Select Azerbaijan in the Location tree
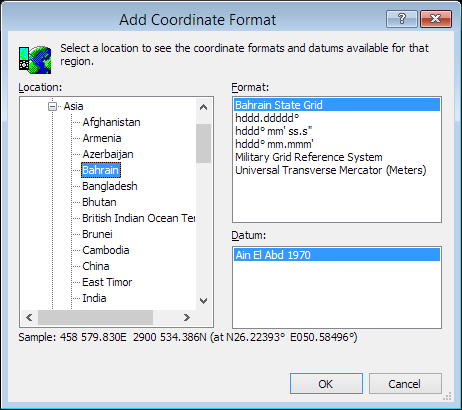This screenshot has width=462, height=410. coord(108,154)
